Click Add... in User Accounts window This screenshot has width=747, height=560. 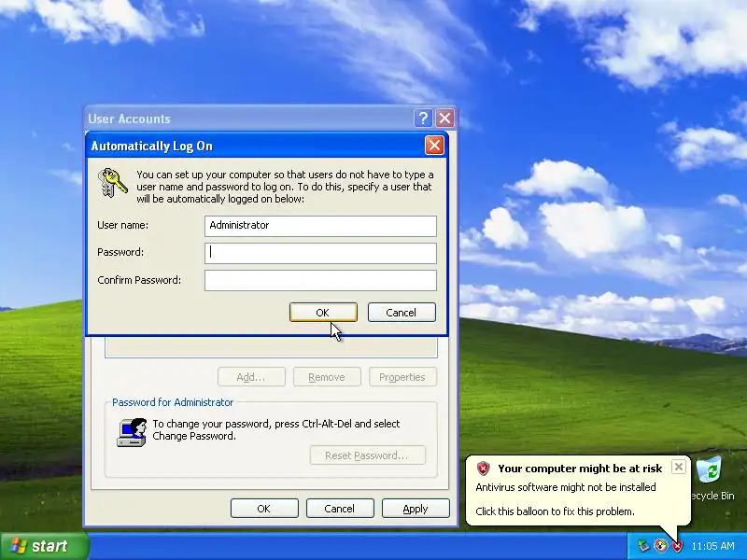point(251,377)
